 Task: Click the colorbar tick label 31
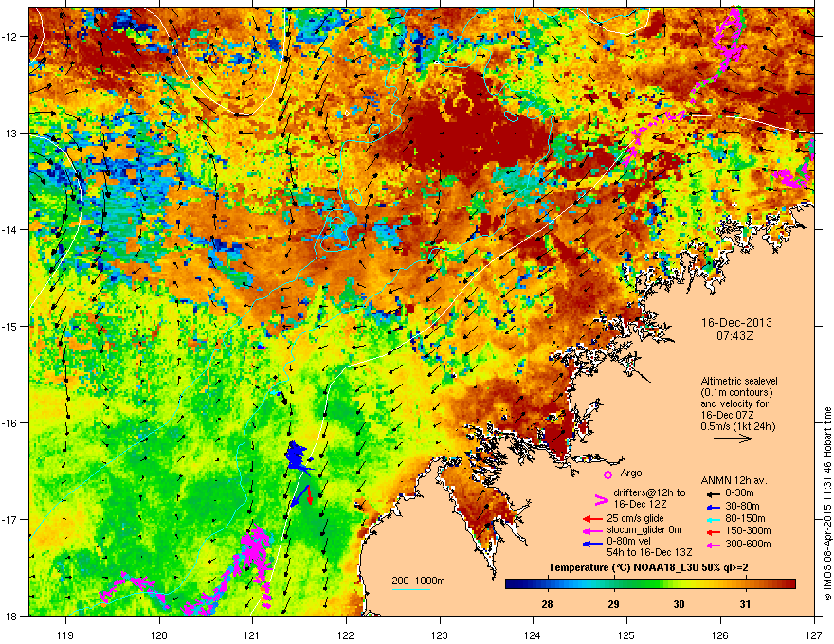[x=745, y=604]
